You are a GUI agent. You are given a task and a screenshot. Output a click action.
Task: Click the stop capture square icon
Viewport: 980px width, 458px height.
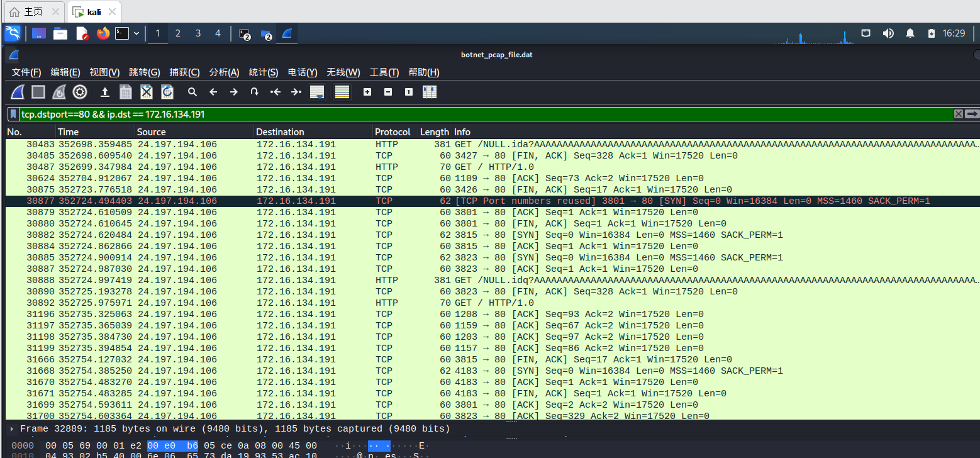38,92
